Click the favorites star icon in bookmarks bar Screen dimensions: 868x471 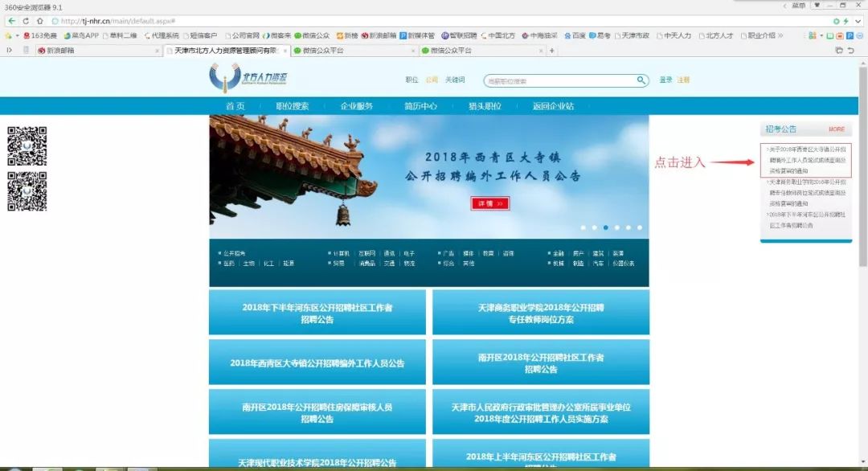coord(8,35)
